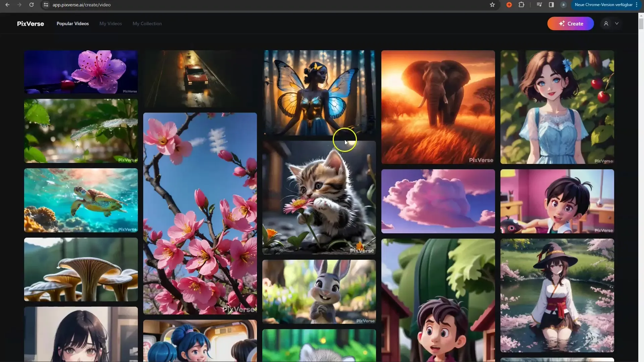
Task: Expand the account menu dropdown
Action: point(617,23)
